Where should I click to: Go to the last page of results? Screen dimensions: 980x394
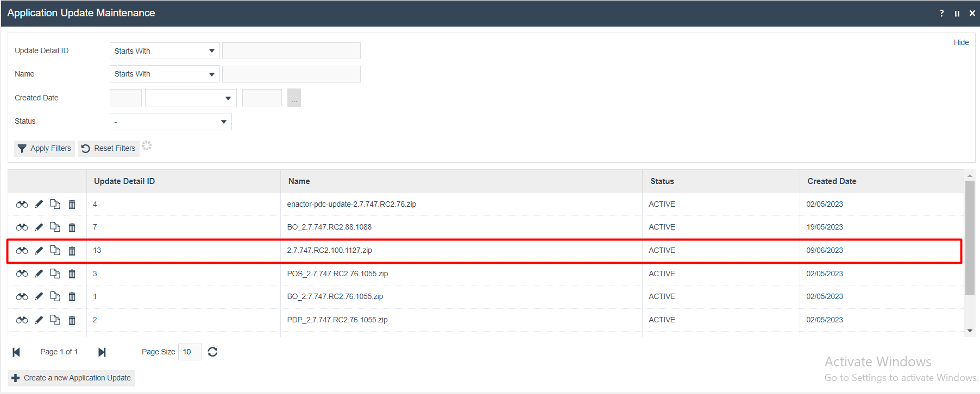point(102,352)
